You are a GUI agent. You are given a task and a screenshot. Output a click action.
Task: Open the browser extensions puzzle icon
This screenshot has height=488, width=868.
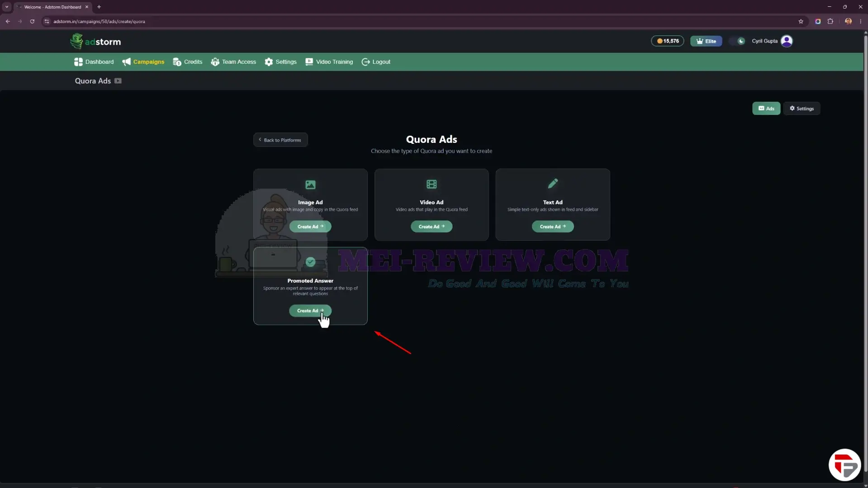tap(830, 21)
